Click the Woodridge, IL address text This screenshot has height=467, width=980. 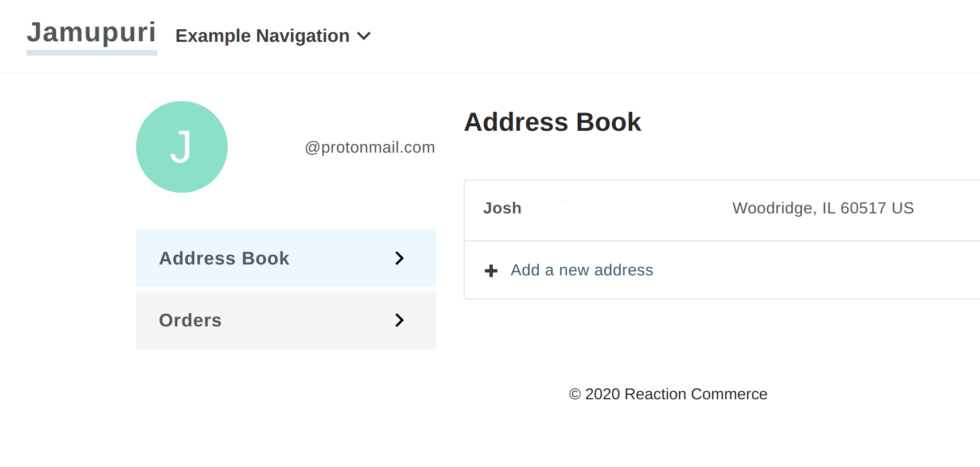[x=823, y=208]
